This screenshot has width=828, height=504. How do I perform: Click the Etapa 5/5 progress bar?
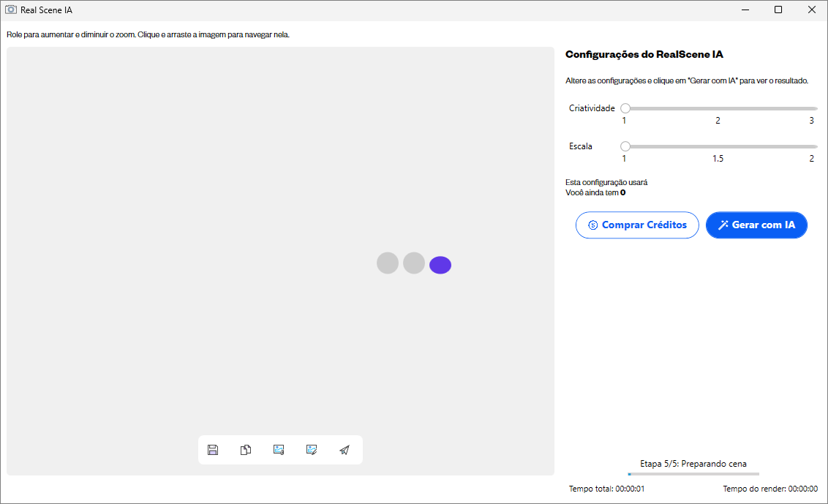tap(693, 474)
